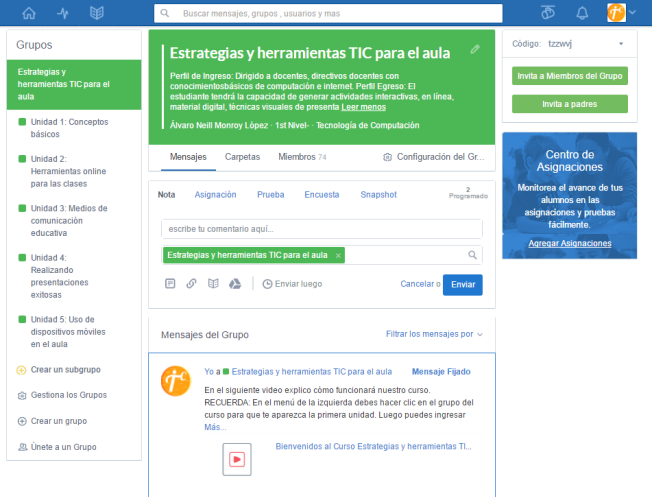This screenshot has width=652, height=497.
Task: Click the Yo author link
Action: click(x=209, y=371)
